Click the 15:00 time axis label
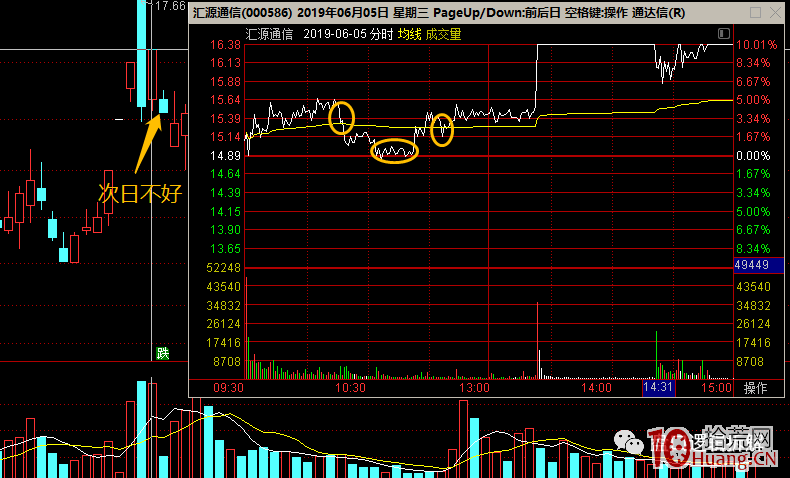The image size is (790, 478). (716, 387)
